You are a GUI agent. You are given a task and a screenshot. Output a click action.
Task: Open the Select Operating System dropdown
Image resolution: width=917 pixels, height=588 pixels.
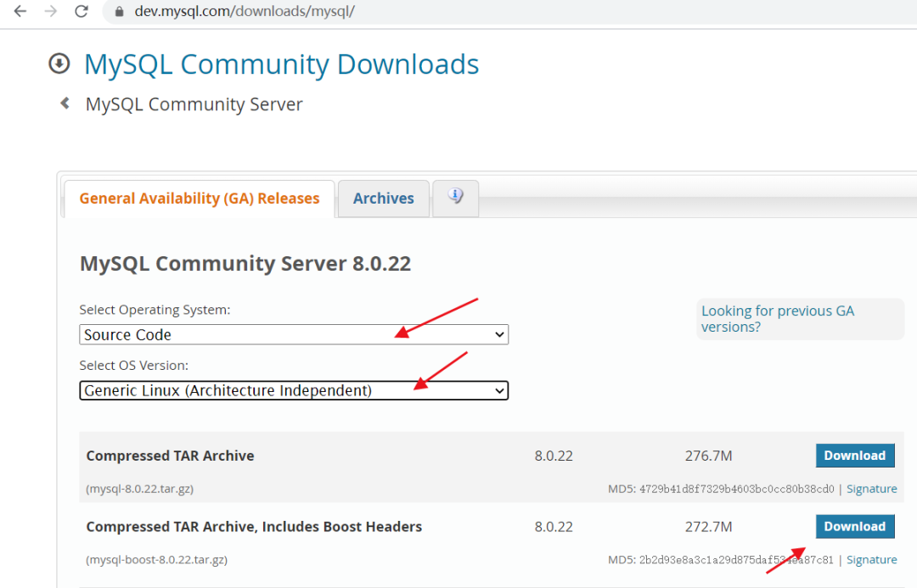tap(293, 334)
